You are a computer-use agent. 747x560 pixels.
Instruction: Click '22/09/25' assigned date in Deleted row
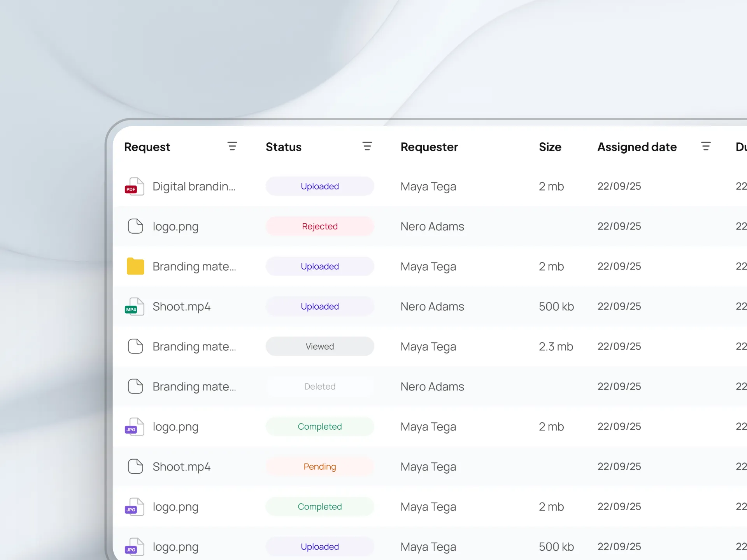pos(619,387)
